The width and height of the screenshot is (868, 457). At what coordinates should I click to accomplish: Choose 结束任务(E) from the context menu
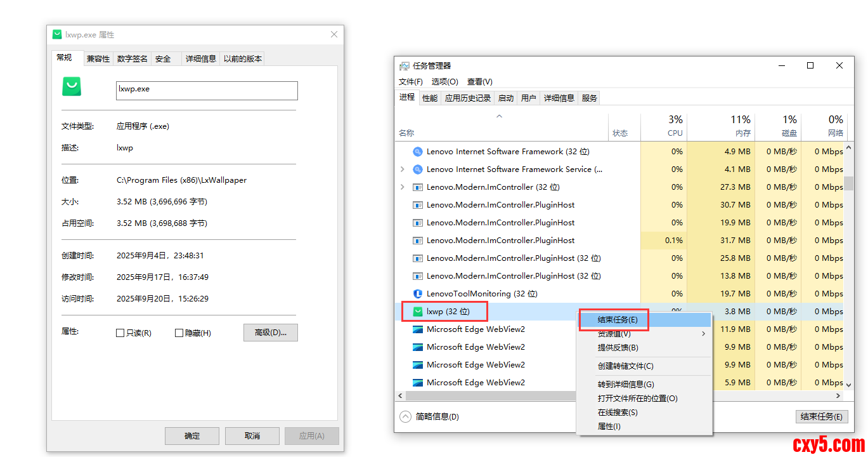tap(644, 320)
